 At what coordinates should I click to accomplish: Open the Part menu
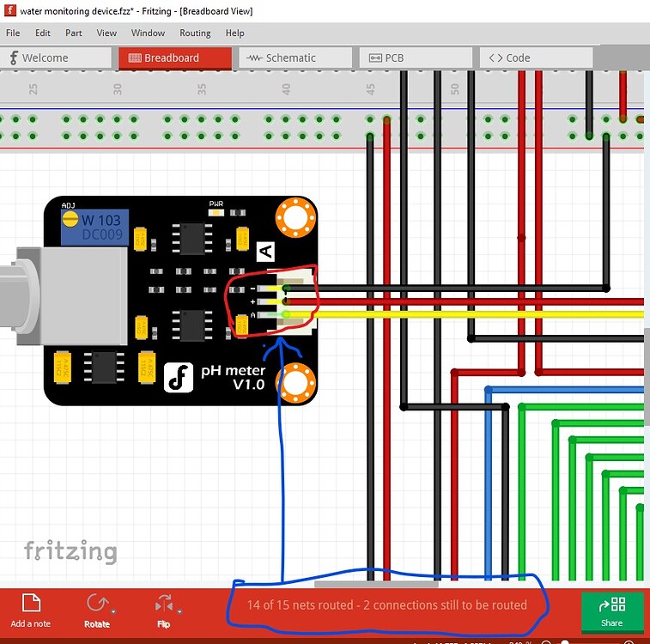[x=73, y=33]
